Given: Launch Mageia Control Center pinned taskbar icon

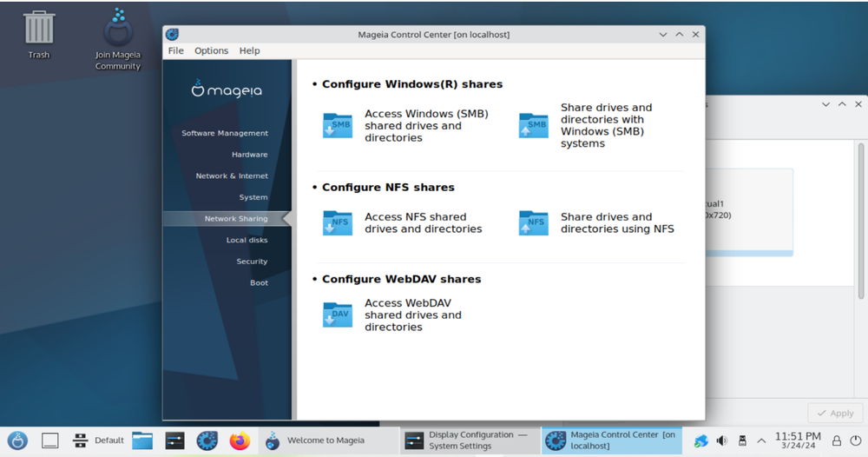Looking at the screenshot, I should [207, 441].
